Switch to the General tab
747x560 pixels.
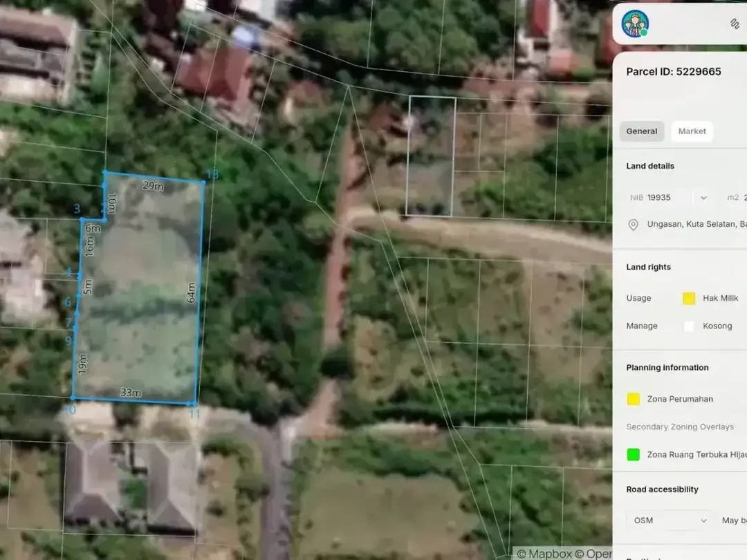click(642, 131)
